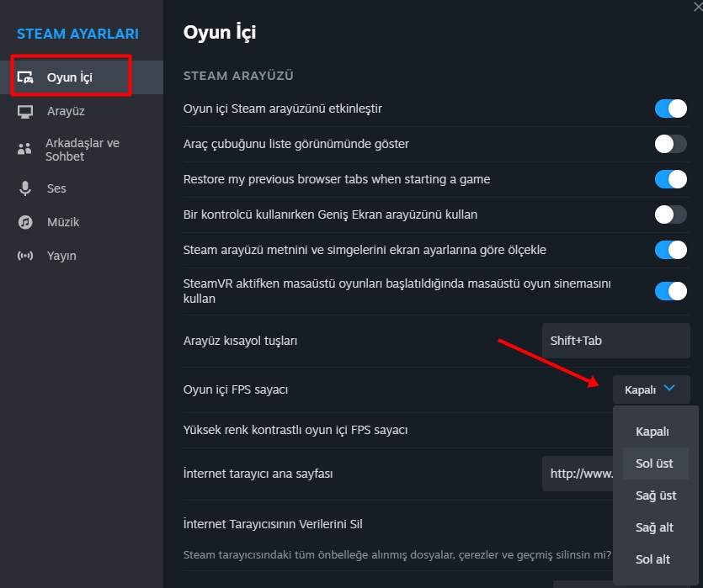The width and height of the screenshot is (703, 588).
Task: Choose Sol alt FPS counter position
Action: pyautogui.click(x=656, y=559)
